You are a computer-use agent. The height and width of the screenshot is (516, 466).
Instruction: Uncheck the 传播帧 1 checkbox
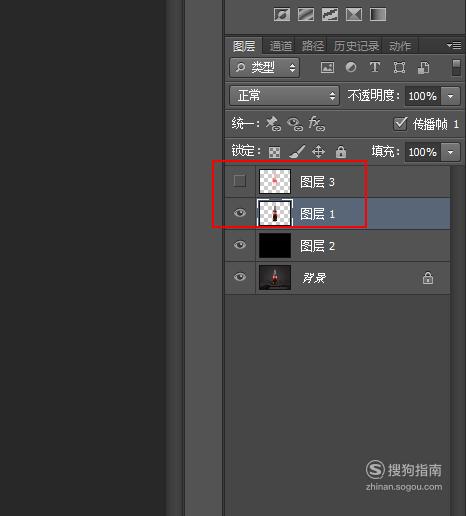pyautogui.click(x=400, y=124)
